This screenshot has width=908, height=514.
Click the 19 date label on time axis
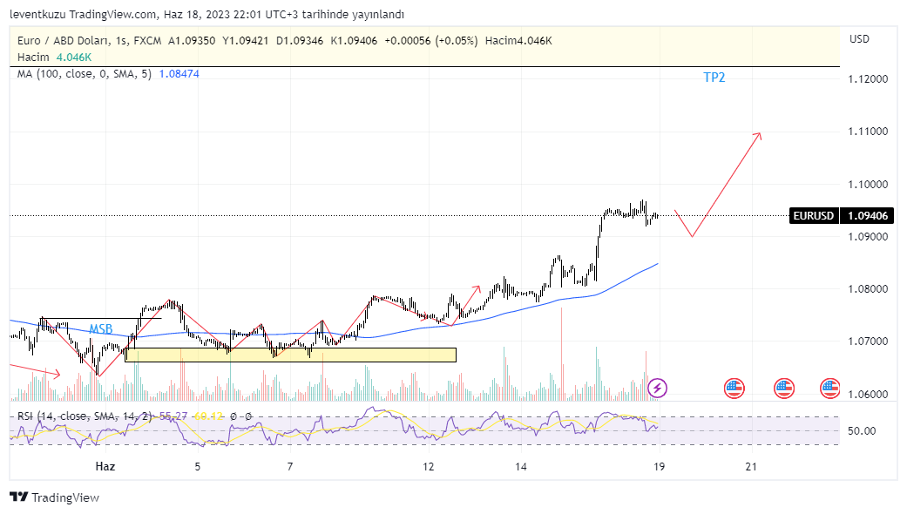tap(659, 466)
